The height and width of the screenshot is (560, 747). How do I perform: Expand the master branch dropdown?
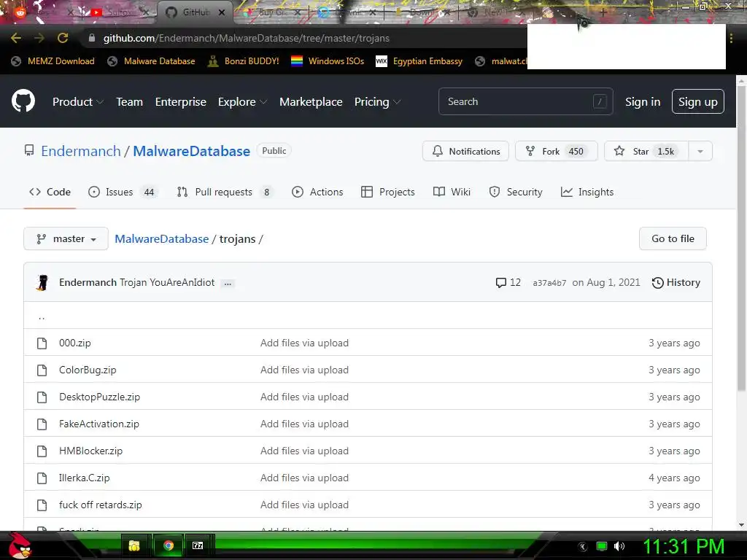[x=66, y=238]
